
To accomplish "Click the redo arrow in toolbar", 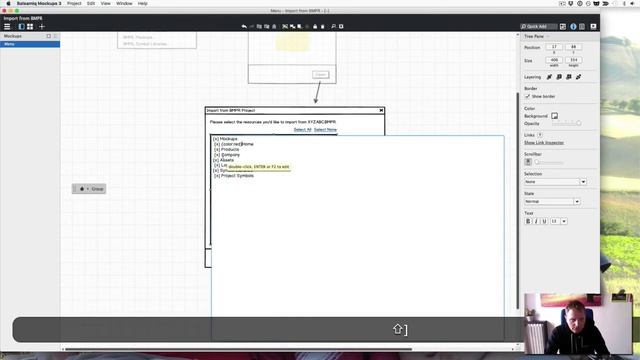I will (251, 27).
